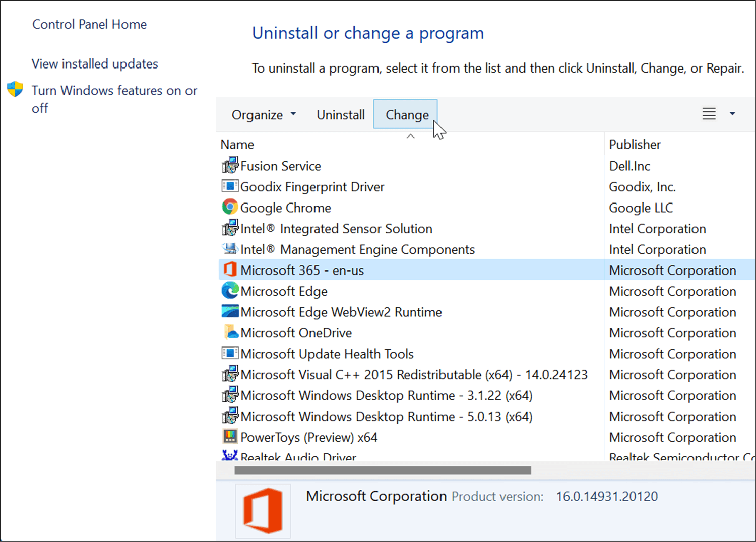
Task: Click the Uninstall toolbar button
Action: coord(341,115)
